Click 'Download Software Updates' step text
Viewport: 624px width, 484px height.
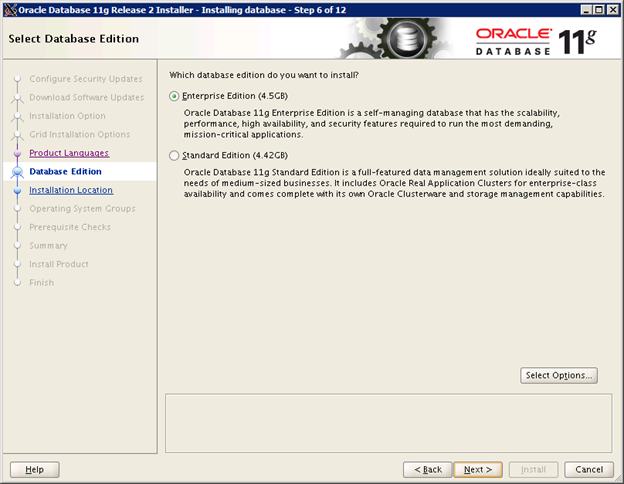pos(86,98)
